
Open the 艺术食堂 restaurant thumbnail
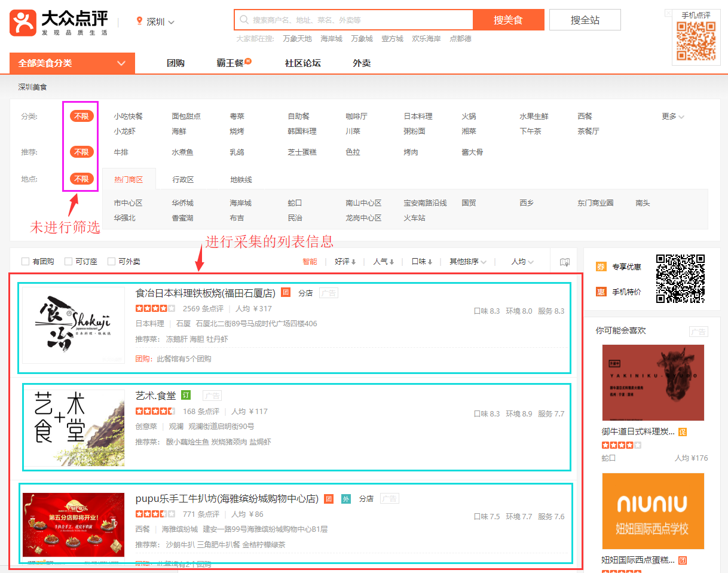74,428
